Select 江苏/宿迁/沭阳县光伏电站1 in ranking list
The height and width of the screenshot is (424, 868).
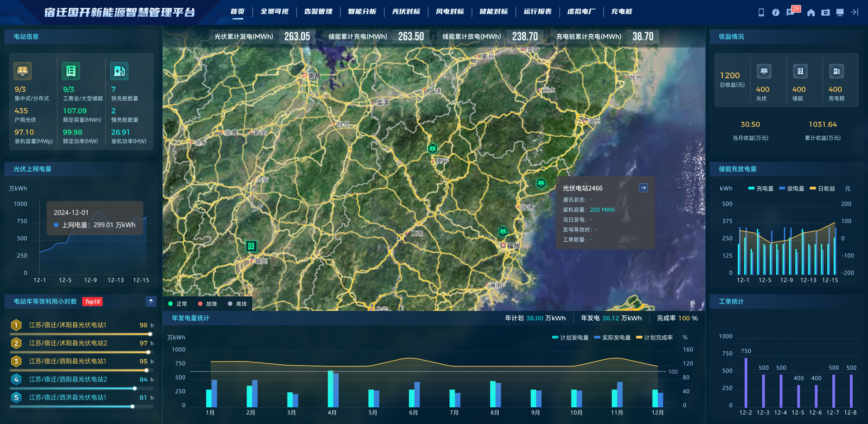(x=68, y=325)
